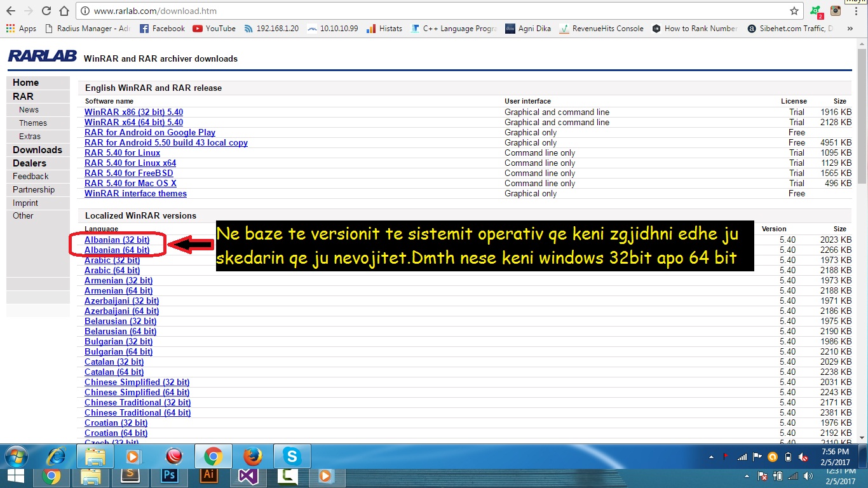Go back with the browser back arrow
The width and height of the screenshot is (868, 488).
[11, 11]
